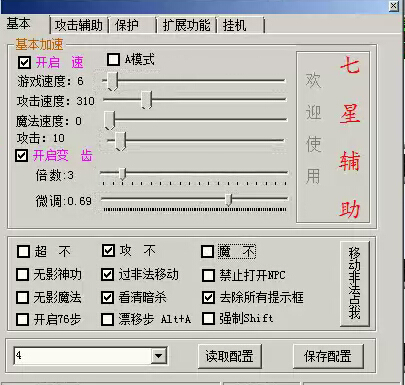Toggle the 去除所有提示框 checkbox
405x385 pixels.
209,297
